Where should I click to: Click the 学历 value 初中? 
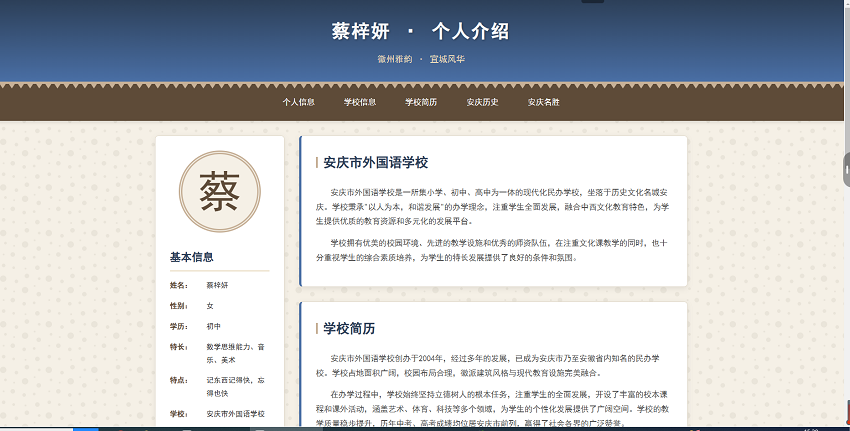point(214,326)
